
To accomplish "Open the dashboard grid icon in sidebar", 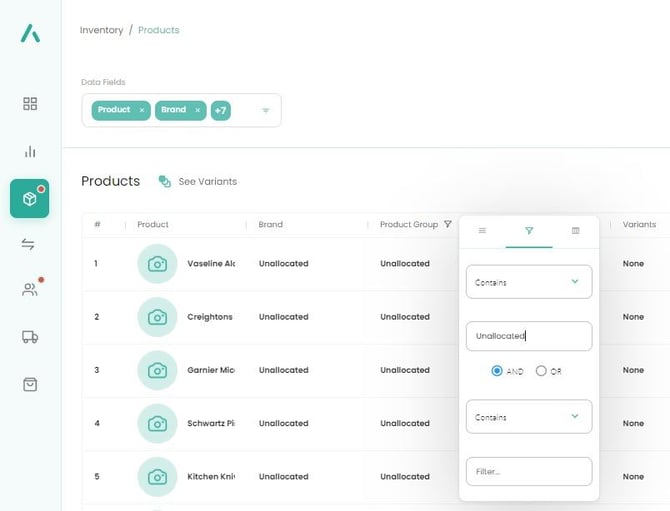I will [x=30, y=104].
